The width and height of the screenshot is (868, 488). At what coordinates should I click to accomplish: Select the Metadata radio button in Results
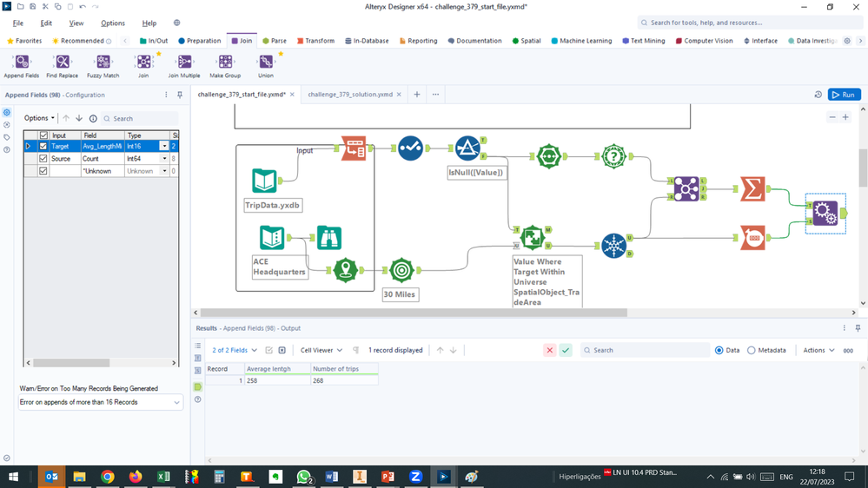point(752,350)
